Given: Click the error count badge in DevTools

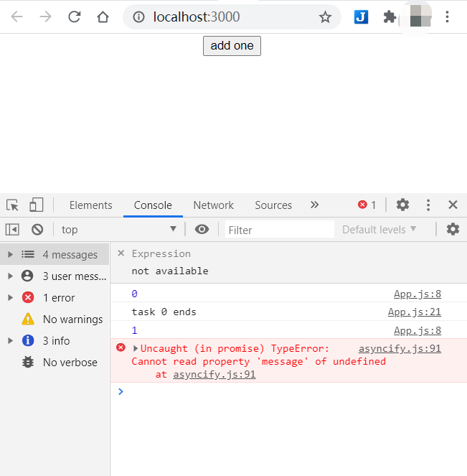Looking at the screenshot, I should (367, 205).
